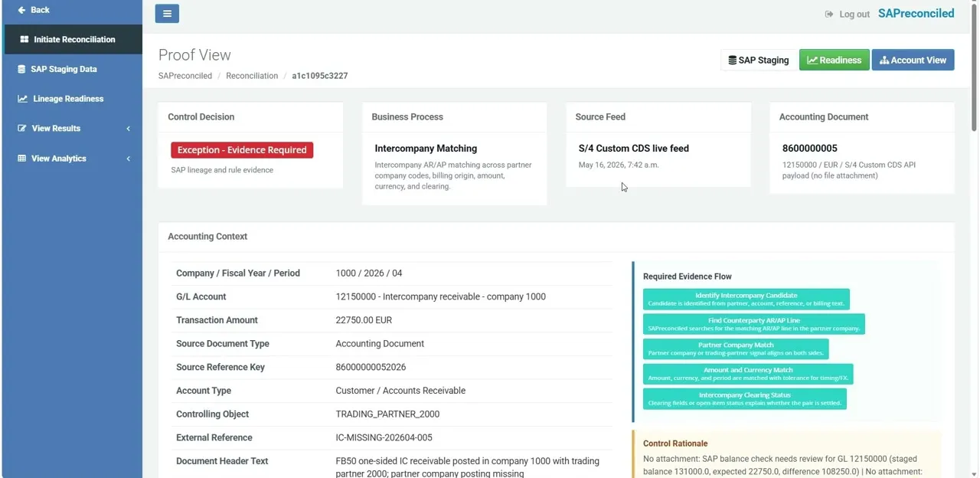
Task: Click the SAP Staging button
Action: point(758,60)
